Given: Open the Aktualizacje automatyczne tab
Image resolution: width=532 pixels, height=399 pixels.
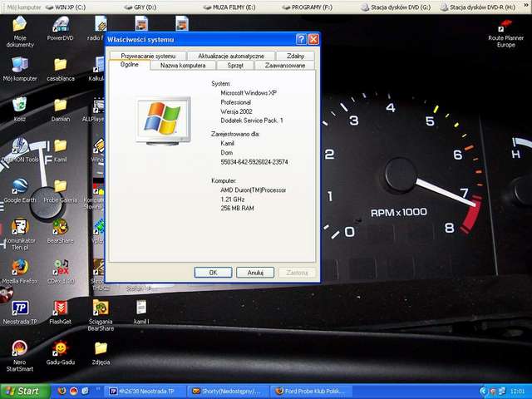Looking at the screenshot, I should tap(231, 56).
